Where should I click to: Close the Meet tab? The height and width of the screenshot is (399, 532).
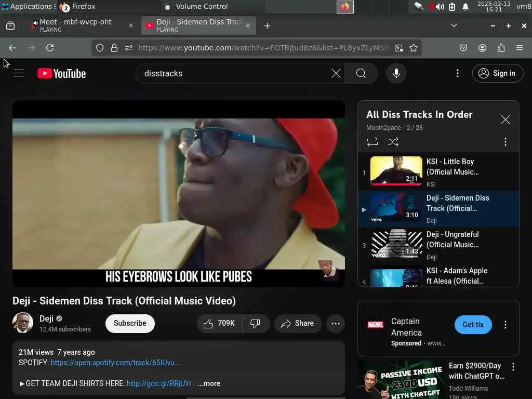tap(130, 25)
